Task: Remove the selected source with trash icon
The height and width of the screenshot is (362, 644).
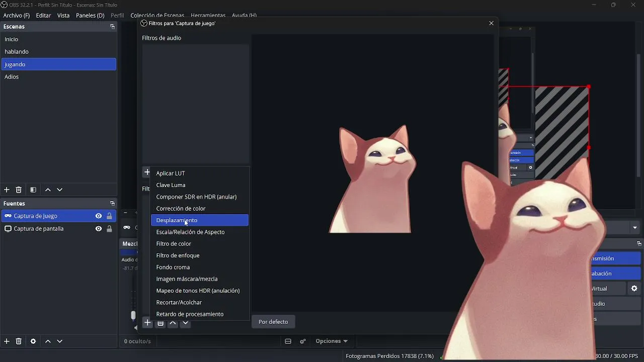Action: [x=19, y=341]
